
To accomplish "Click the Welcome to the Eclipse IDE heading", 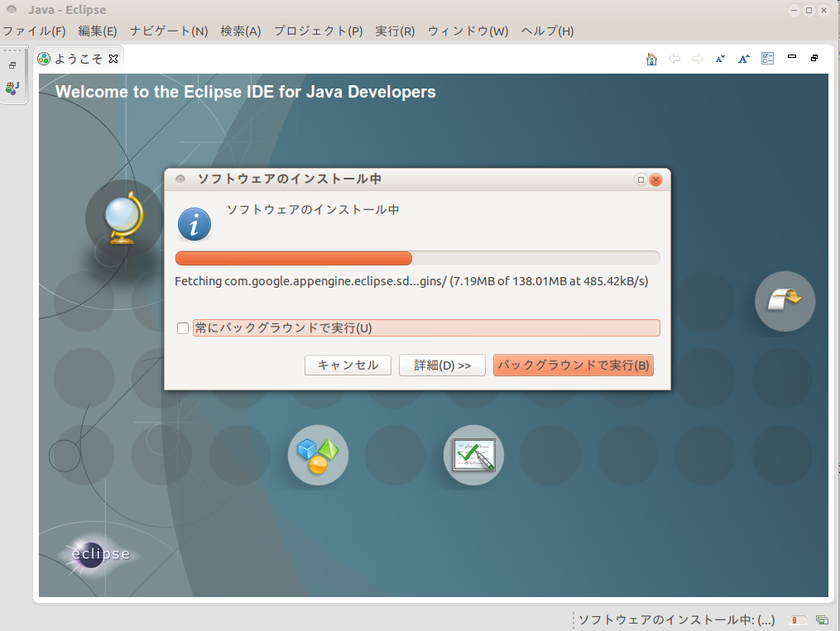I will 245,92.
